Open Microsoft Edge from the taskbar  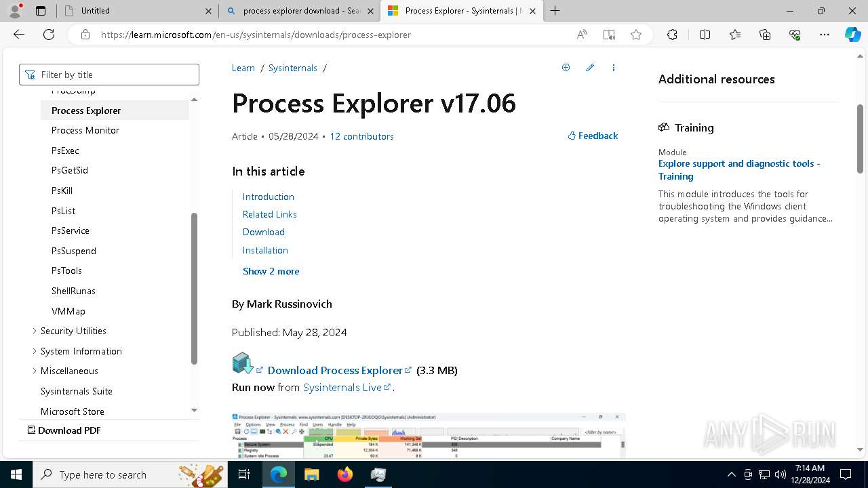click(279, 474)
